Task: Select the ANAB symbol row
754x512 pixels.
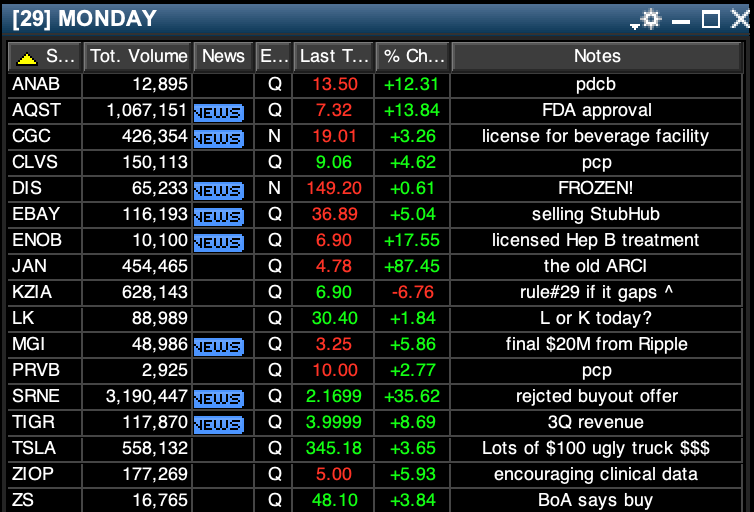Action: point(375,85)
